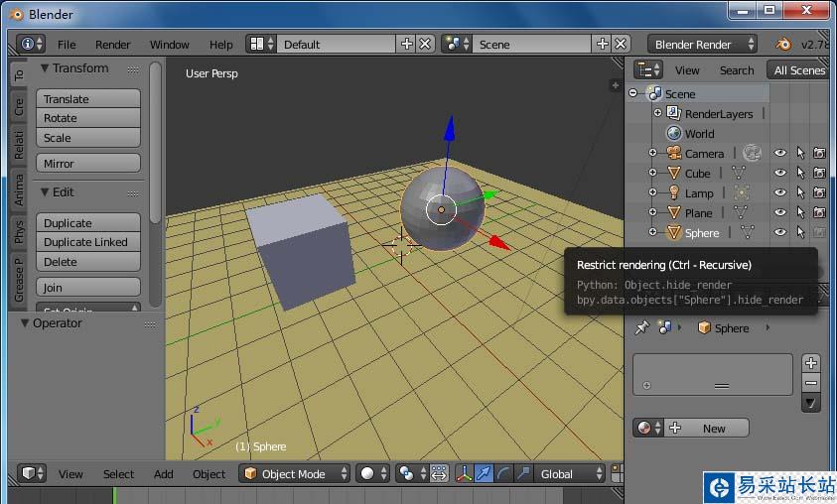The height and width of the screenshot is (504, 837).
Task: Add a material slot with plus button
Action: tap(811, 363)
